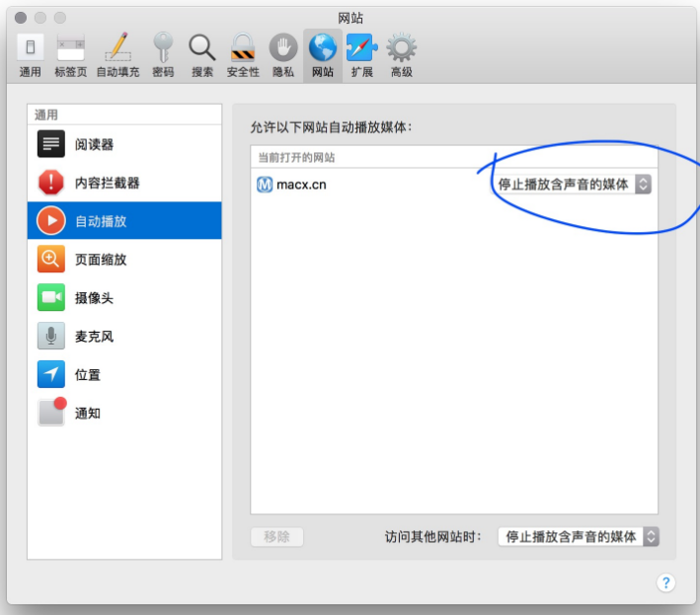
Task: Open the 安全性 Security preferences
Action: click(243, 55)
